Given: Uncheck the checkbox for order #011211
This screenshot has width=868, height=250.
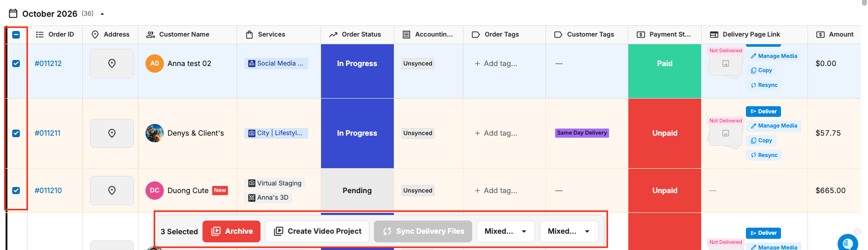Looking at the screenshot, I should (16, 133).
